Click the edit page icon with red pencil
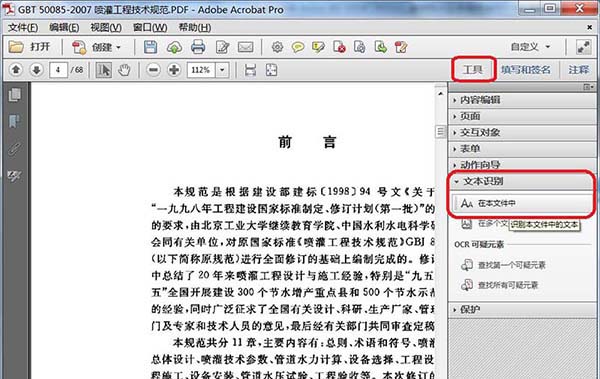The height and width of the screenshot is (379, 600). (401, 47)
